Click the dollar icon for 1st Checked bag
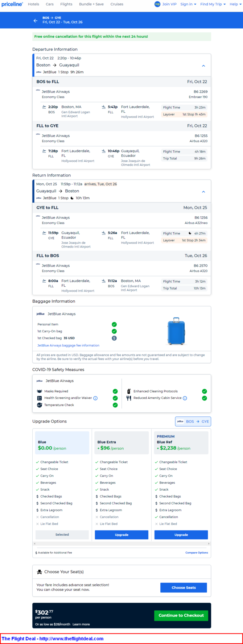243x644 pixels. (114, 338)
